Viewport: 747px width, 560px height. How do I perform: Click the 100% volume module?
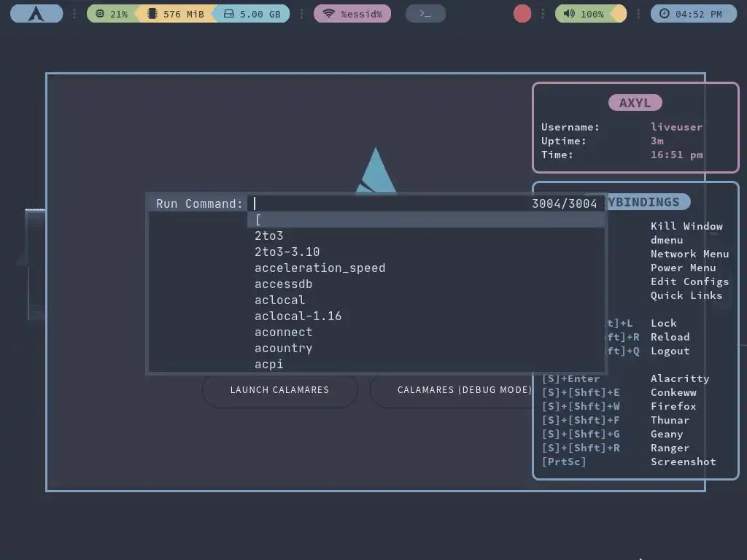point(585,14)
